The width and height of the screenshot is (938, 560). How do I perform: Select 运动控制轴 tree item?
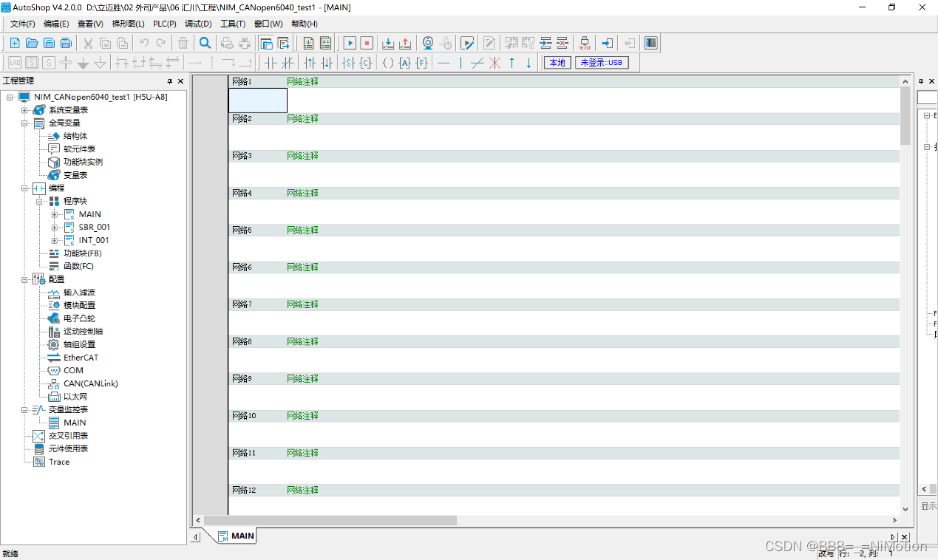tap(83, 331)
